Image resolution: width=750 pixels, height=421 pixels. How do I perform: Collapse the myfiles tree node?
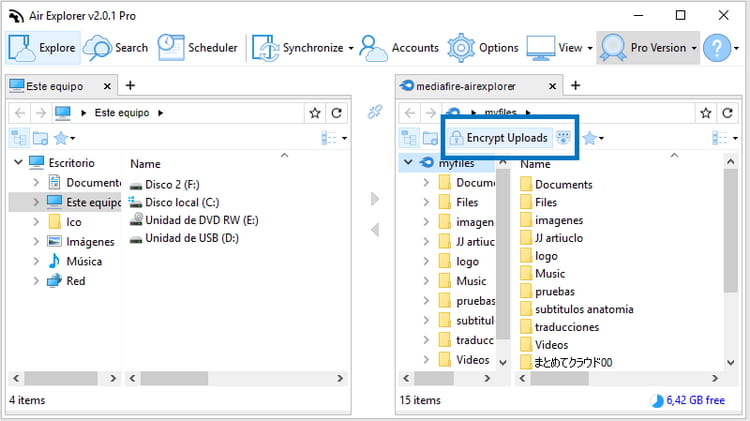click(408, 163)
